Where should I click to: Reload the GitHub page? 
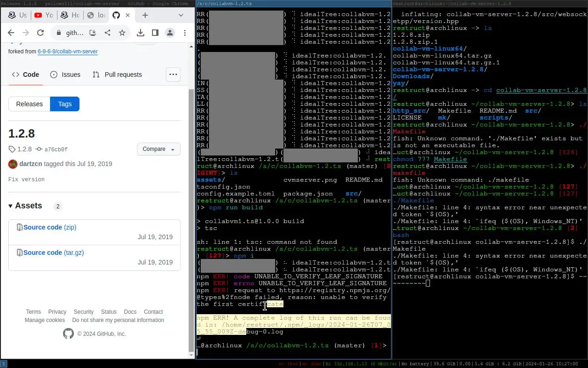(40, 33)
